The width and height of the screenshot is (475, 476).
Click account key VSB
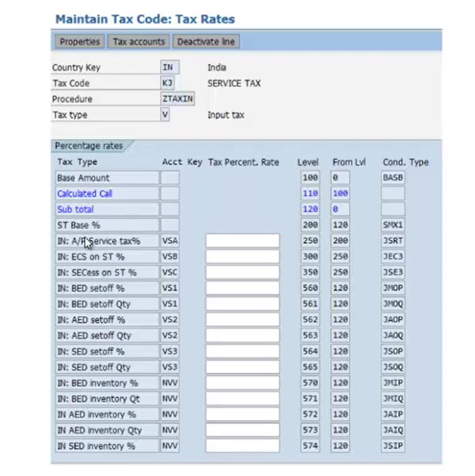[x=170, y=257]
